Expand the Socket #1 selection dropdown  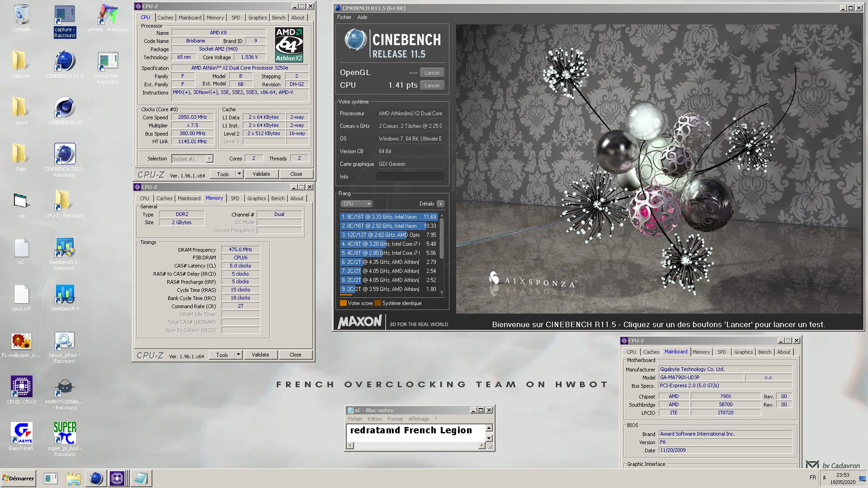coord(209,159)
